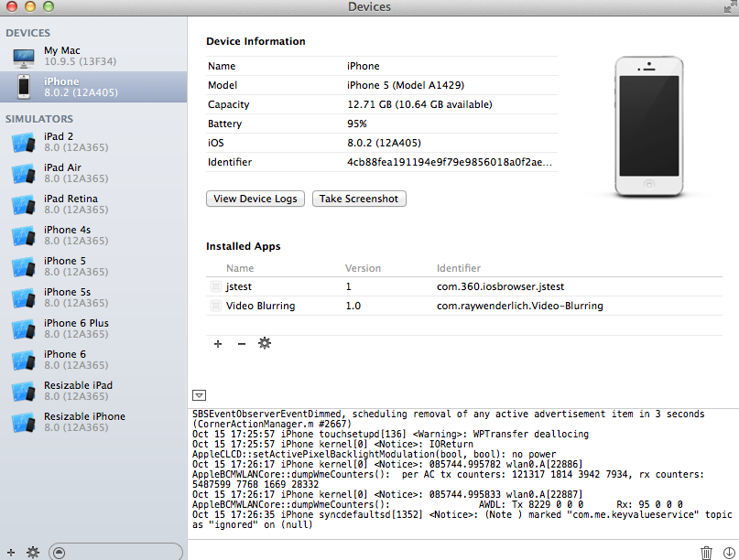Select the jstest app row name
The width and height of the screenshot is (739, 560).
(x=238, y=286)
